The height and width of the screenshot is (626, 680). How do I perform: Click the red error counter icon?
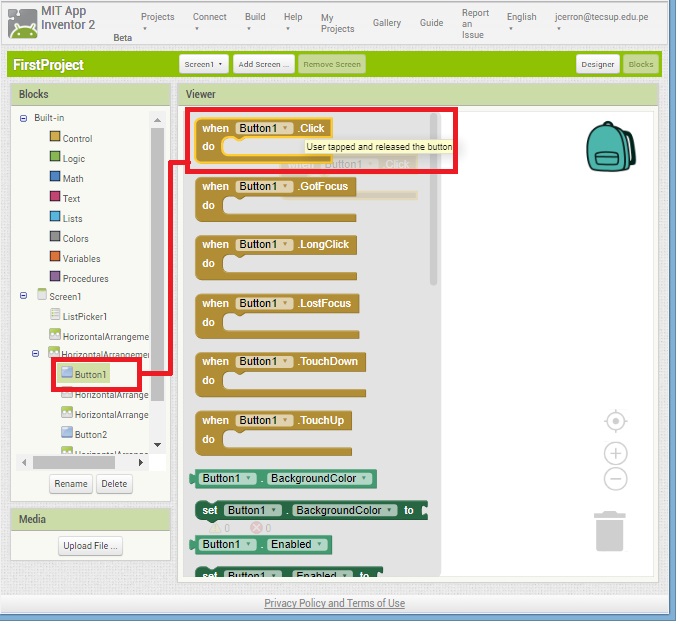pos(256,528)
